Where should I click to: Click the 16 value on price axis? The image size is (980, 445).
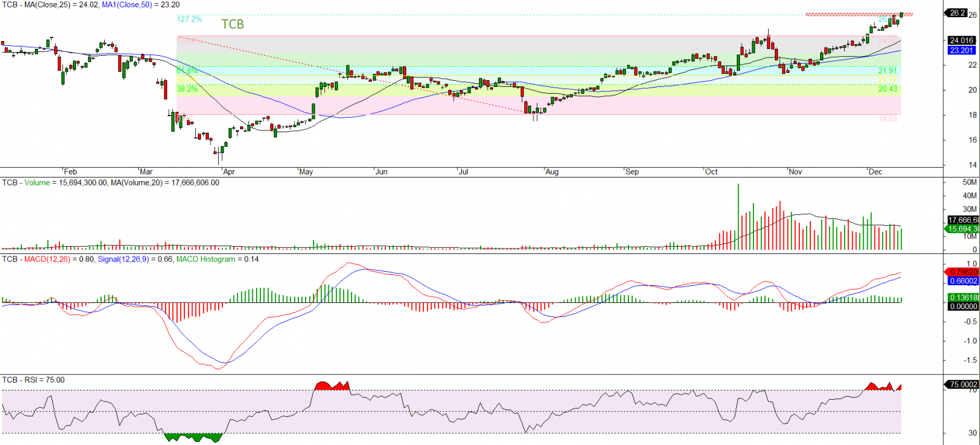tap(972, 140)
